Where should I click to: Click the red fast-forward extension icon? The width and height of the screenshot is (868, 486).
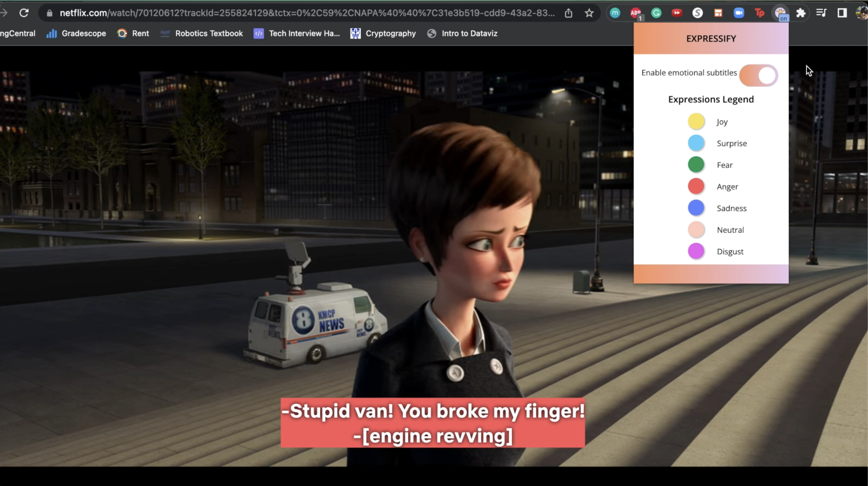[x=677, y=13]
